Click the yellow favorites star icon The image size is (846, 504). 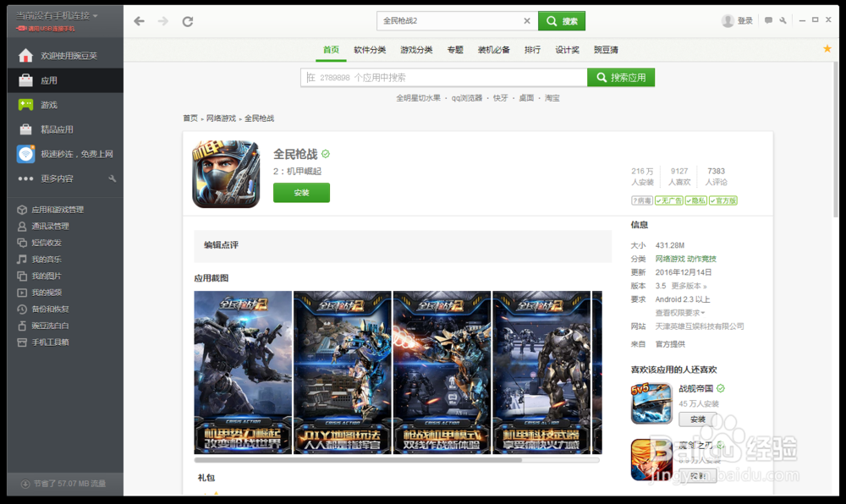[827, 49]
